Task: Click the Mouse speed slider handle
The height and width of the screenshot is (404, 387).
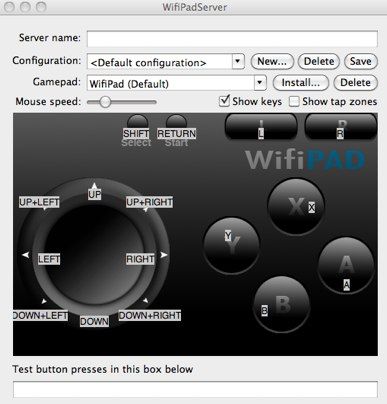Action: click(x=105, y=102)
